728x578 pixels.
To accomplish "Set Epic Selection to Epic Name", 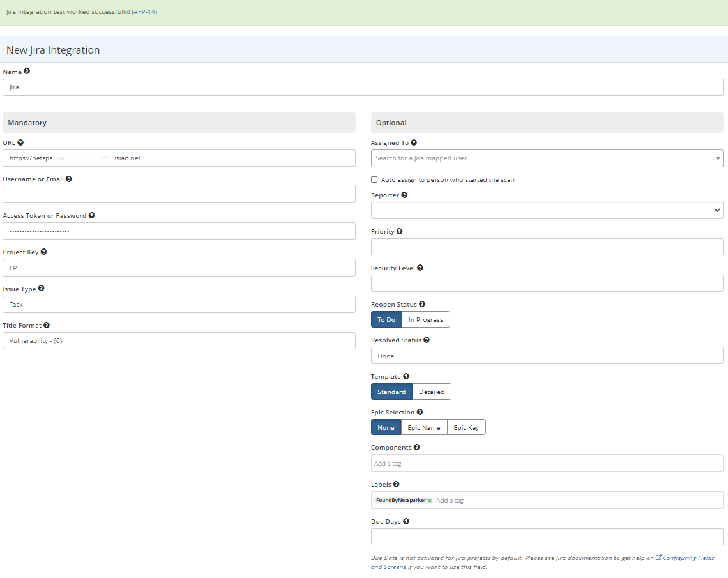I will pyautogui.click(x=424, y=427).
